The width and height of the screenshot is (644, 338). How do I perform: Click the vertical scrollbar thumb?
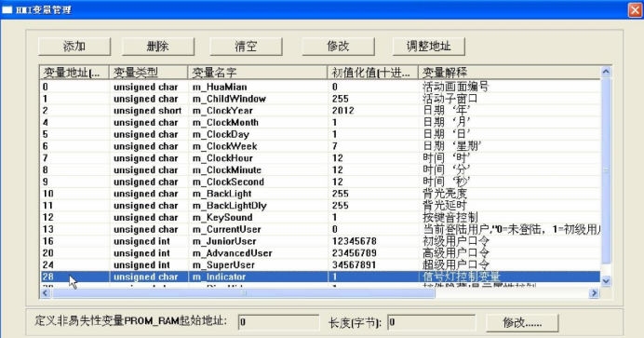(x=606, y=170)
